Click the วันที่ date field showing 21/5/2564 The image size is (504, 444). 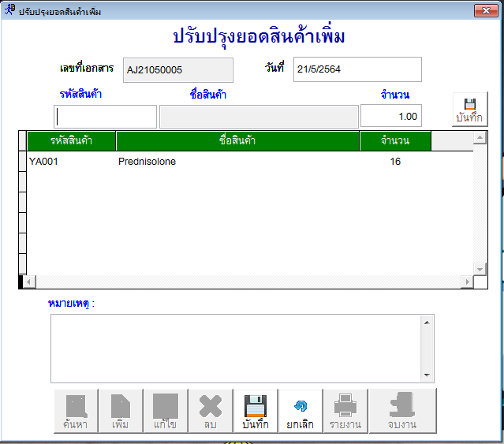coord(357,69)
